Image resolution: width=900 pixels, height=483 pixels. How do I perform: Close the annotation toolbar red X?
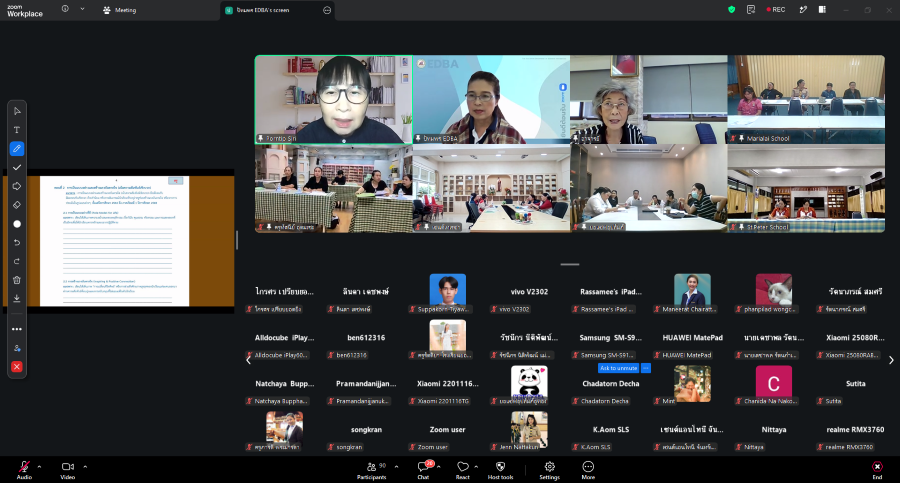click(17, 367)
